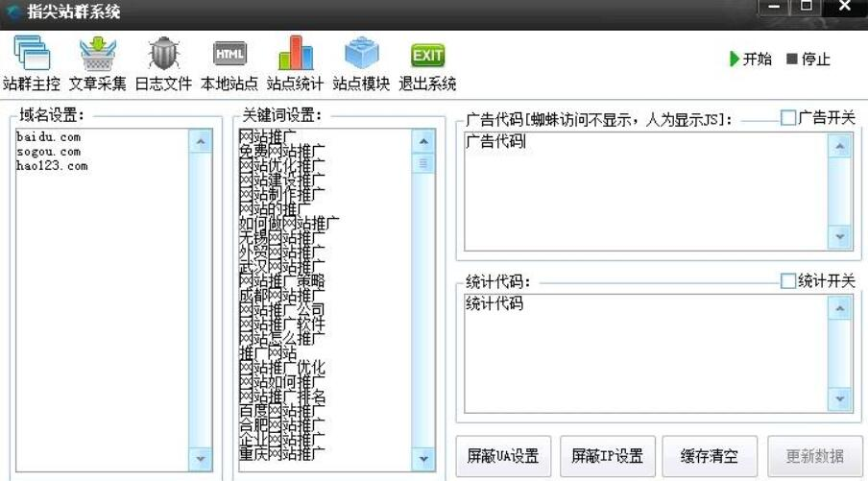The width and height of the screenshot is (868, 481).
Task: Select keyword 推广网站
Action: pos(268,352)
